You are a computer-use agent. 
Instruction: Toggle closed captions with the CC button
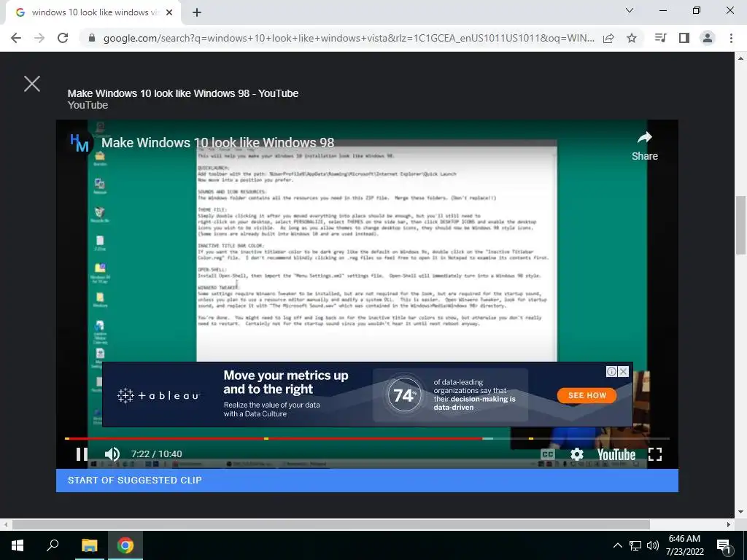[x=548, y=454]
